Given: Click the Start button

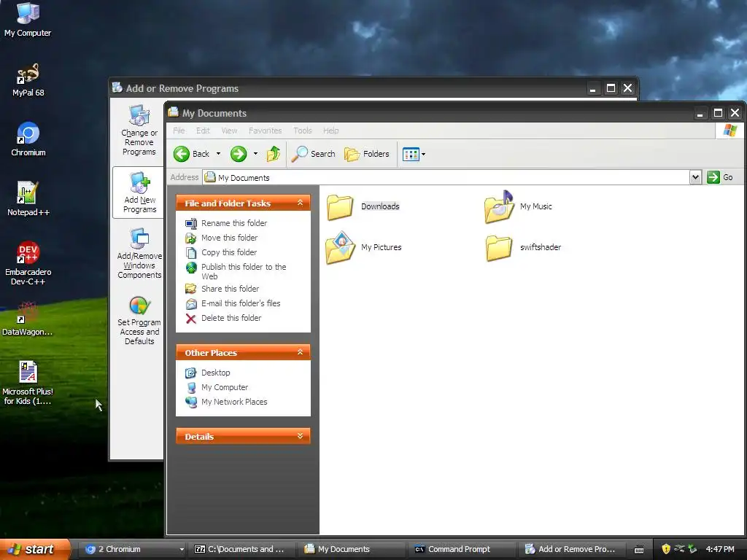Looking at the screenshot, I should point(34,549).
